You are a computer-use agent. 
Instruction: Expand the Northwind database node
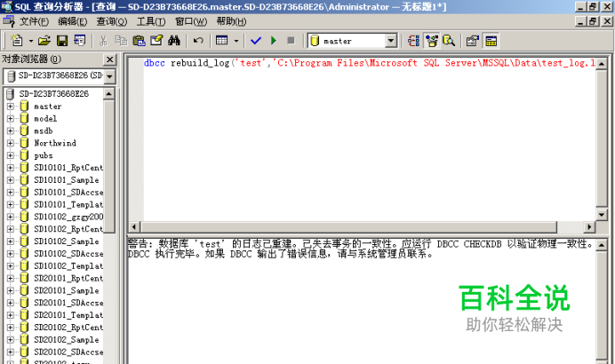click(11, 143)
